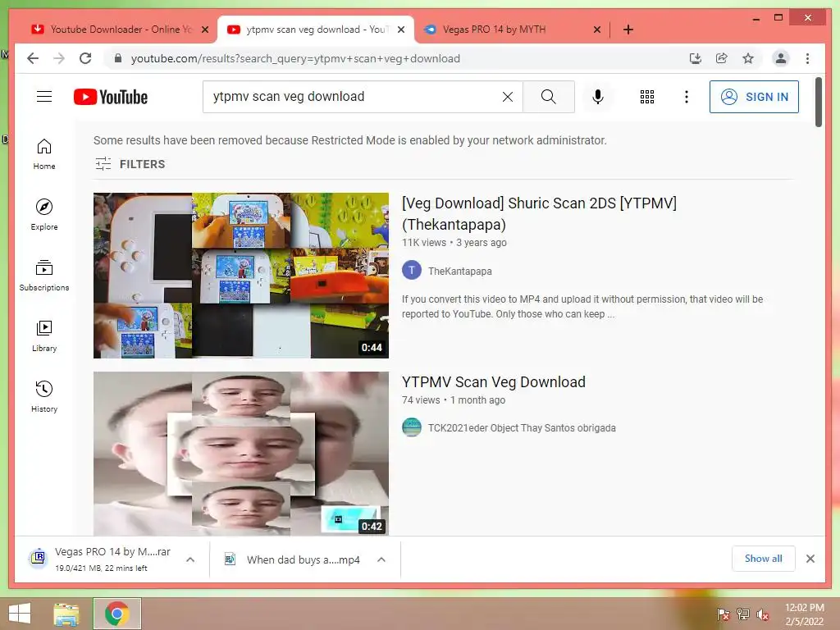Go back with the browser back arrow
Viewport: 840px width, 630px height.
[x=33, y=58]
